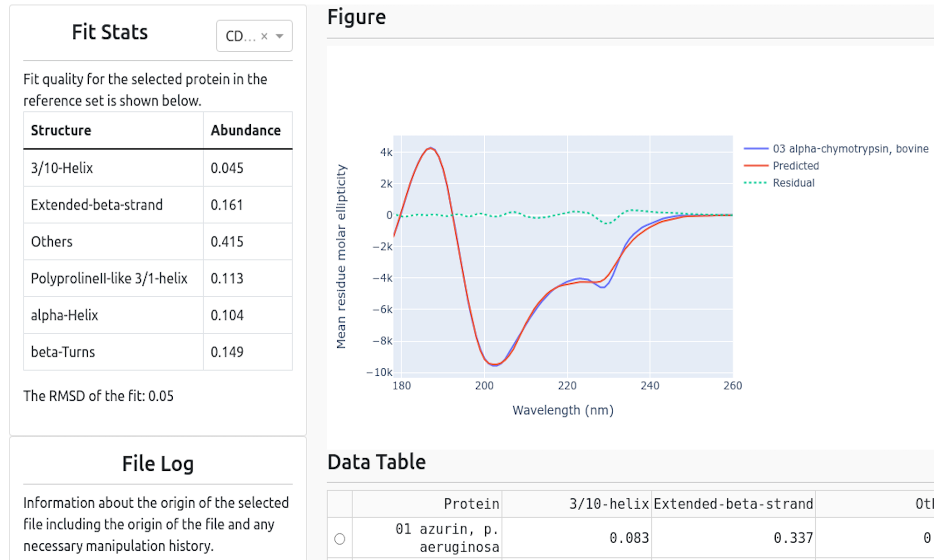Click the Structure header in Fit Stats table
Image resolution: width=934 pixels, height=560 pixels.
click(61, 131)
